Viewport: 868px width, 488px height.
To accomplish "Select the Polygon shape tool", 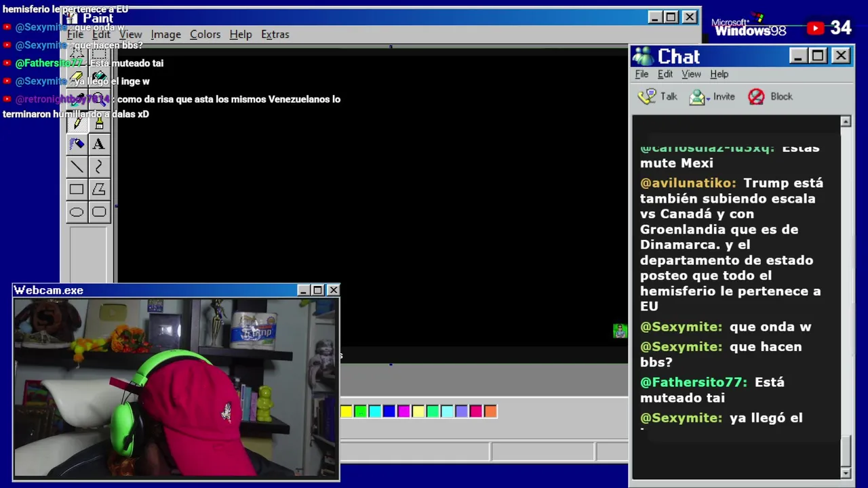I will (x=99, y=190).
